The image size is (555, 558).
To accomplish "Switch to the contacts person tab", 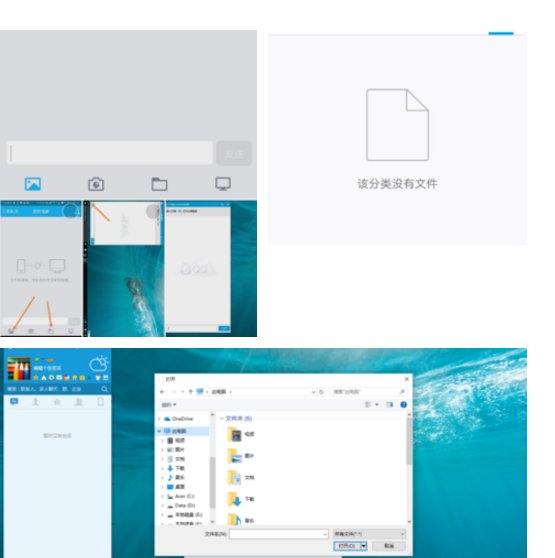I will point(36,402).
